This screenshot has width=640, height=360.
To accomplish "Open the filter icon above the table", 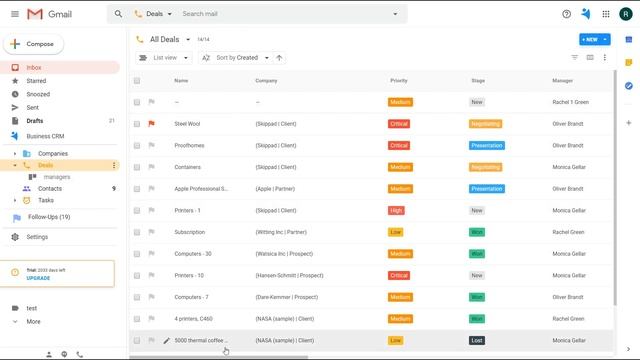I will 574,58.
